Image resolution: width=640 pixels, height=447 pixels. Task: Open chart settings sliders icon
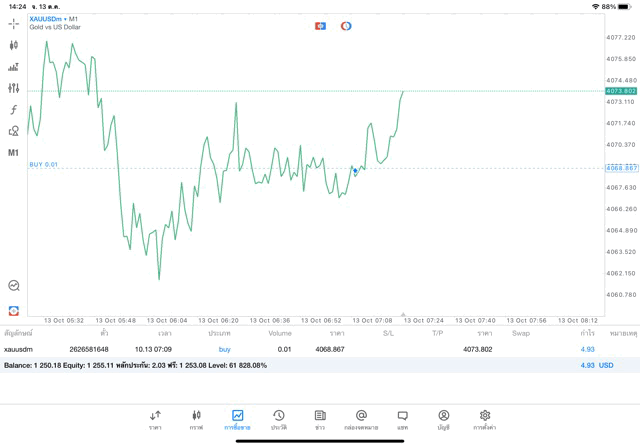point(14,88)
